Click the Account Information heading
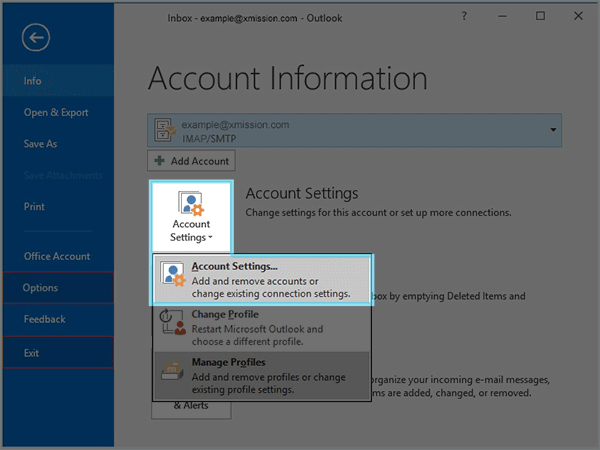This screenshot has width=600, height=450. (288, 78)
